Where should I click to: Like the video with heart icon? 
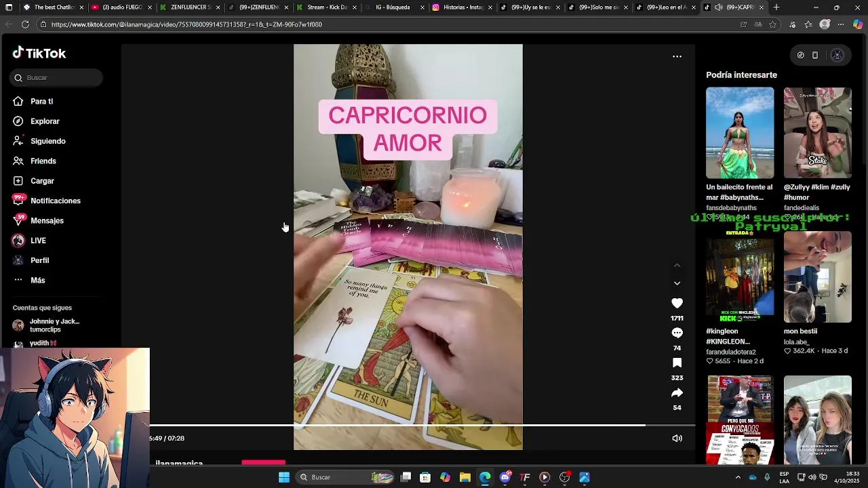point(677,303)
